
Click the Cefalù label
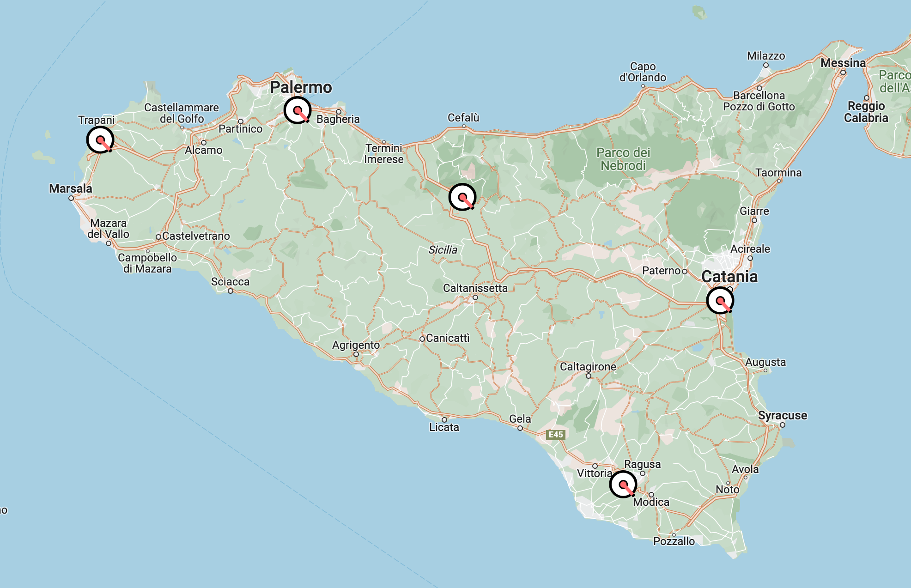pos(463,118)
